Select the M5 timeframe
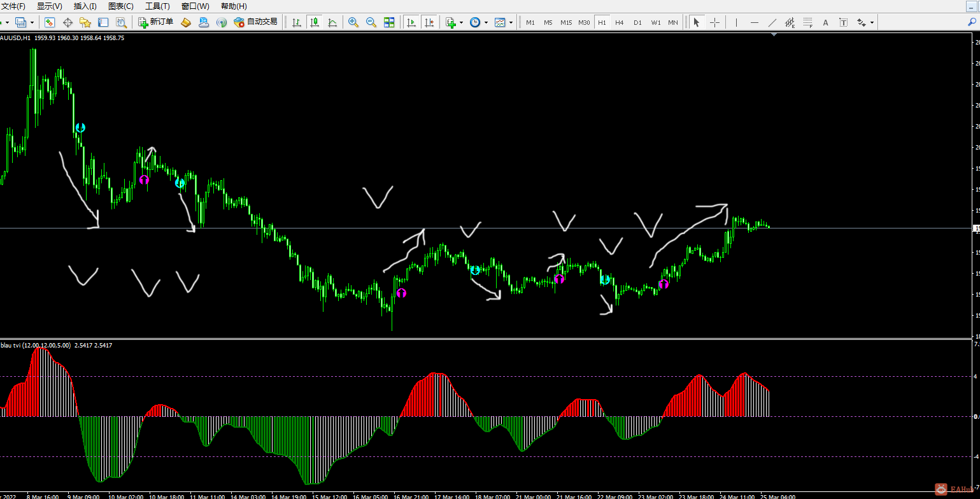 [548, 22]
